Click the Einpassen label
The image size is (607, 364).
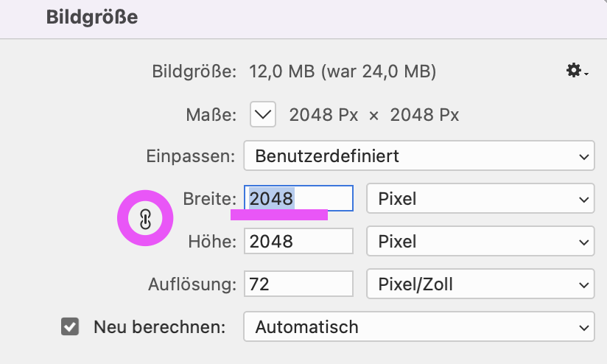(191, 156)
